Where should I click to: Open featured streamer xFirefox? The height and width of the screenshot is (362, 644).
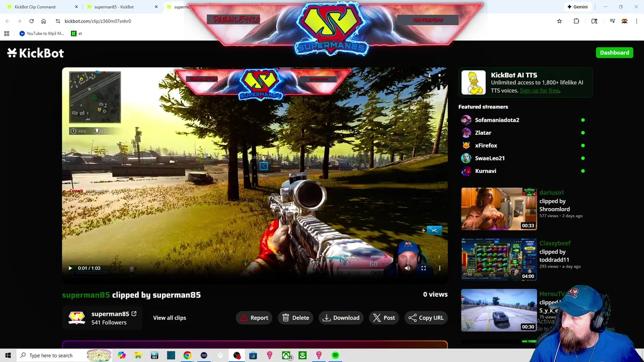[x=486, y=145]
